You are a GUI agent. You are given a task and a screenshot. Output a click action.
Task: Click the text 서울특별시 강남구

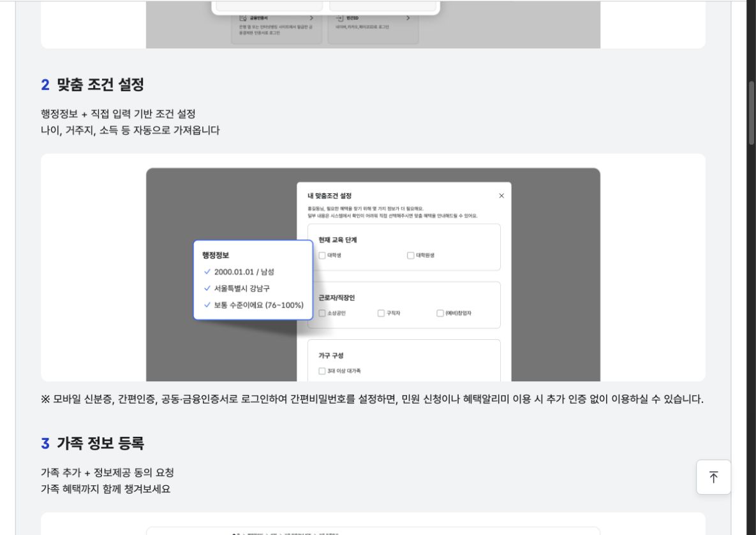[242, 288]
